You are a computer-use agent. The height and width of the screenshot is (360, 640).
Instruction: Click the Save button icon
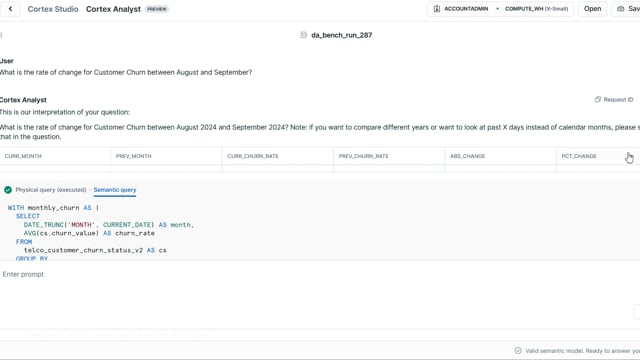(620, 9)
